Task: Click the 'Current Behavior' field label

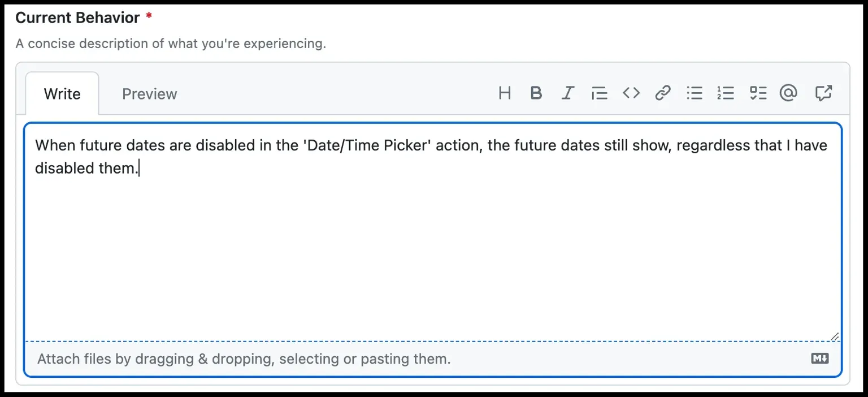Action: pos(77,18)
